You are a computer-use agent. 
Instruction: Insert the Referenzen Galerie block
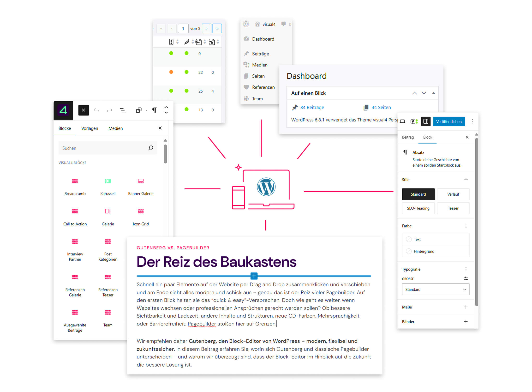(75, 286)
